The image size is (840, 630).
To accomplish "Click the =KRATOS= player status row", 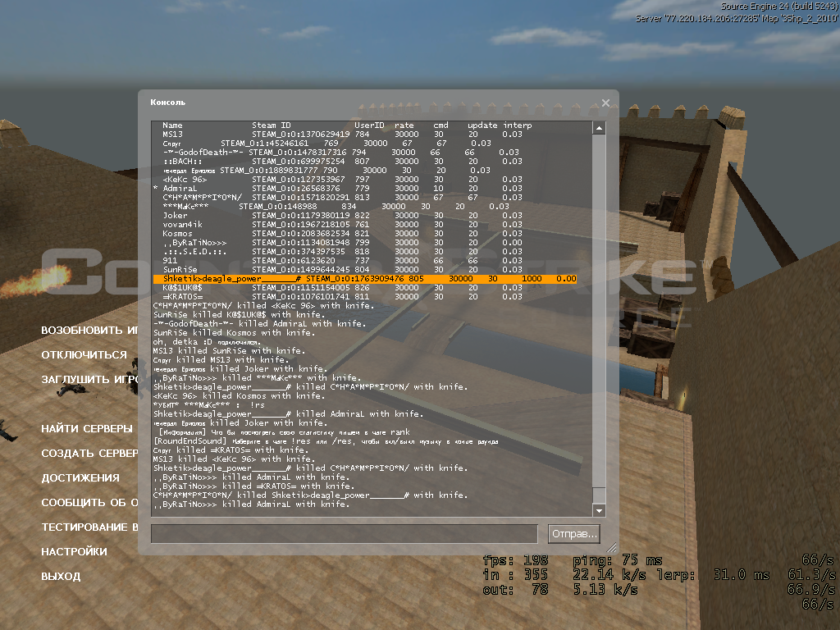I will 342,297.
